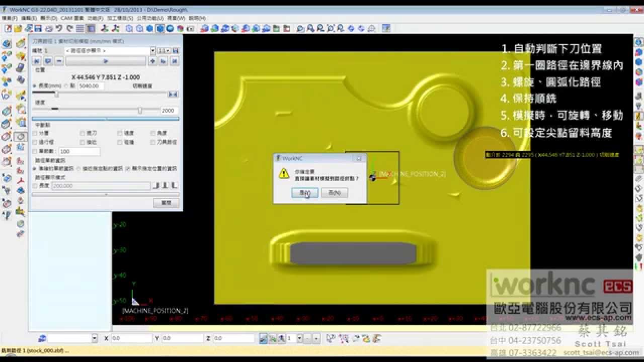
Task: Click the Print icon in the top toolbar
Action: coord(49,29)
